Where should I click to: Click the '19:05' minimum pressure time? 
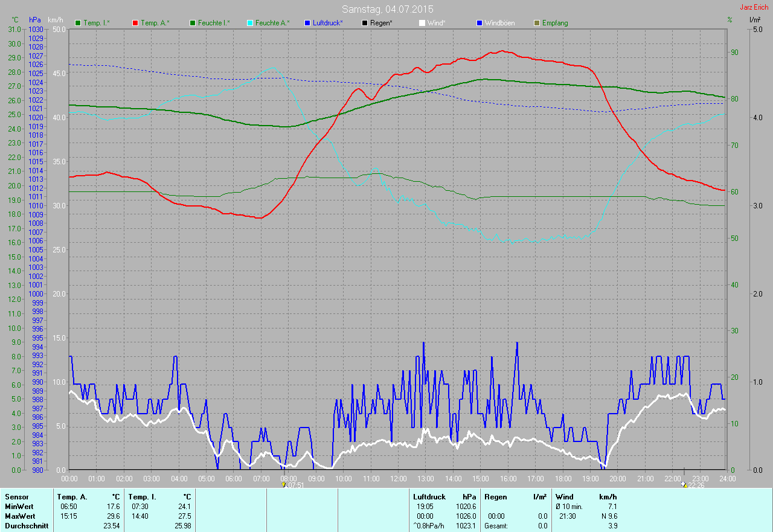click(425, 507)
